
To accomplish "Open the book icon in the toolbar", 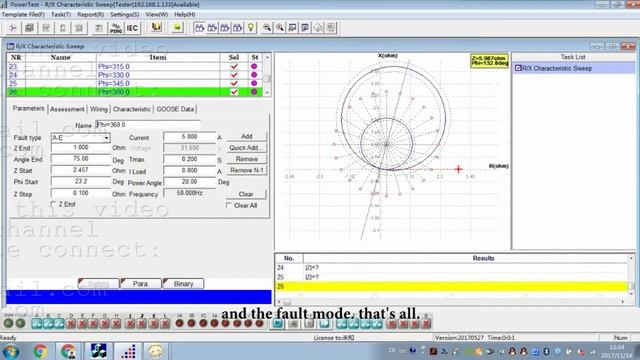I will click(156, 27).
